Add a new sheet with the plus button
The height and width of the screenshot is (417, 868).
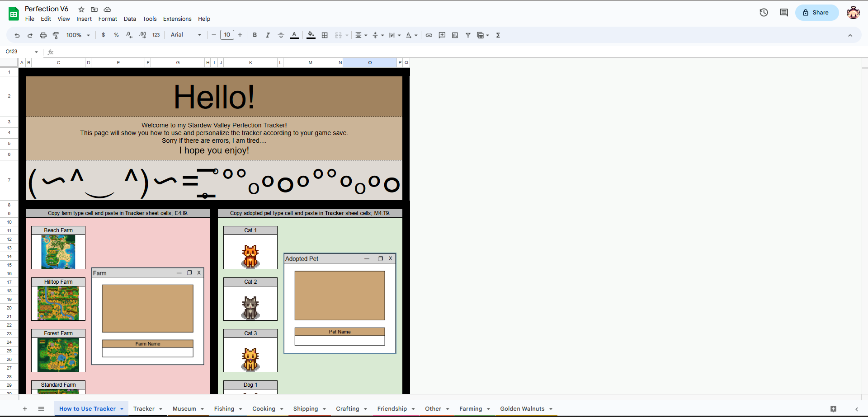pyautogui.click(x=25, y=409)
